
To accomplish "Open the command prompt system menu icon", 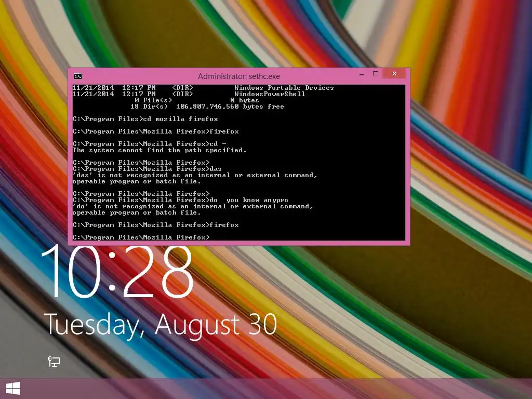I will (78, 76).
